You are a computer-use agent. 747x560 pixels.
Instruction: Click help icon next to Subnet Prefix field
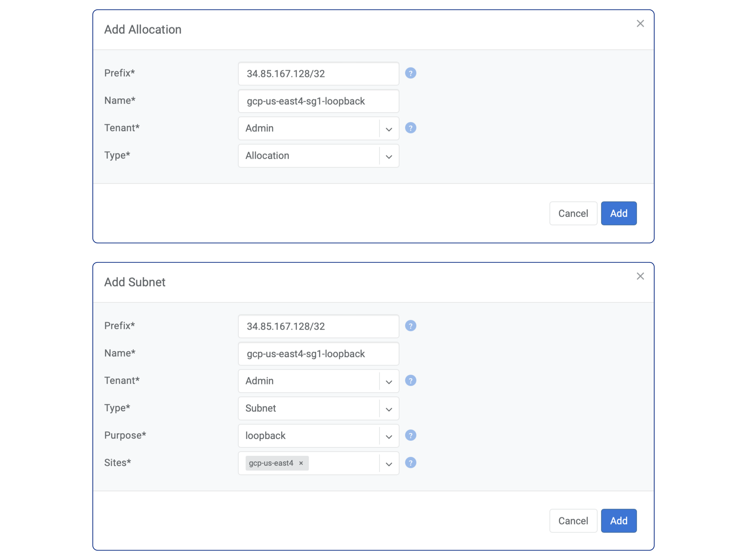(410, 326)
